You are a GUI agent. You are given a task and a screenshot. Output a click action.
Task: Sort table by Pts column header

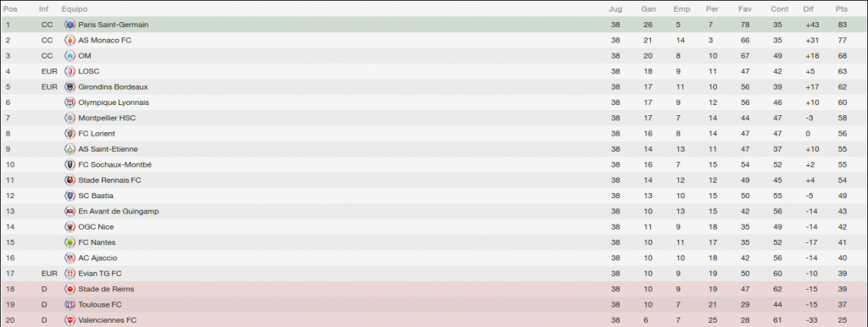(842, 9)
